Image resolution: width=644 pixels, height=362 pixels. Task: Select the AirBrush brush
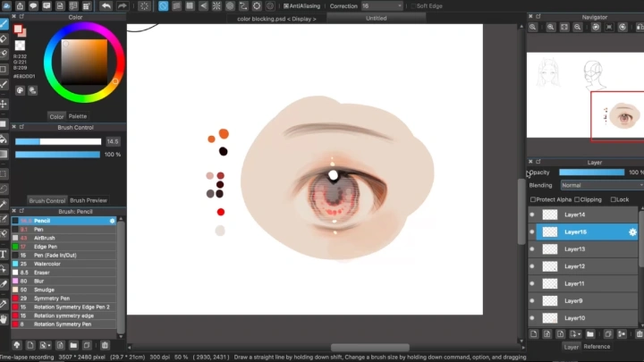[64, 238]
